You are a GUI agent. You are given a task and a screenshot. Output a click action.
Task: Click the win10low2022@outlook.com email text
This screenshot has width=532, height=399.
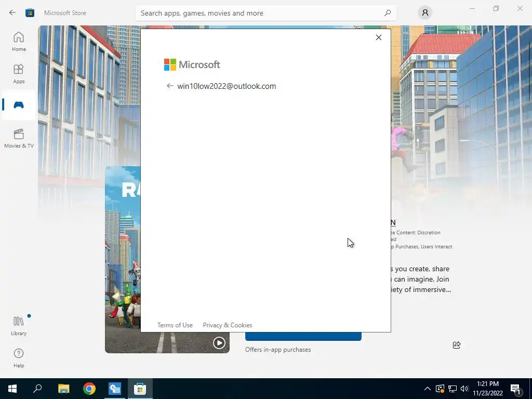[x=227, y=86]
